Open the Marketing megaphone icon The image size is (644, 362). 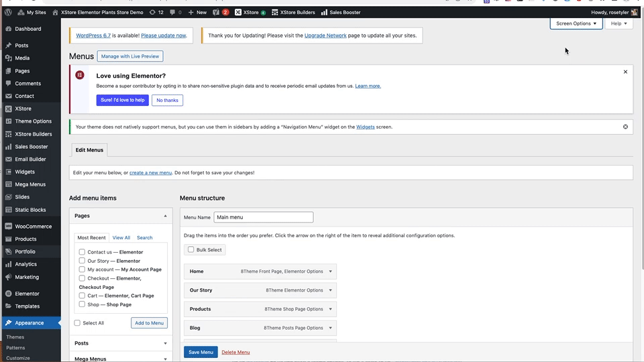point(9,277)
